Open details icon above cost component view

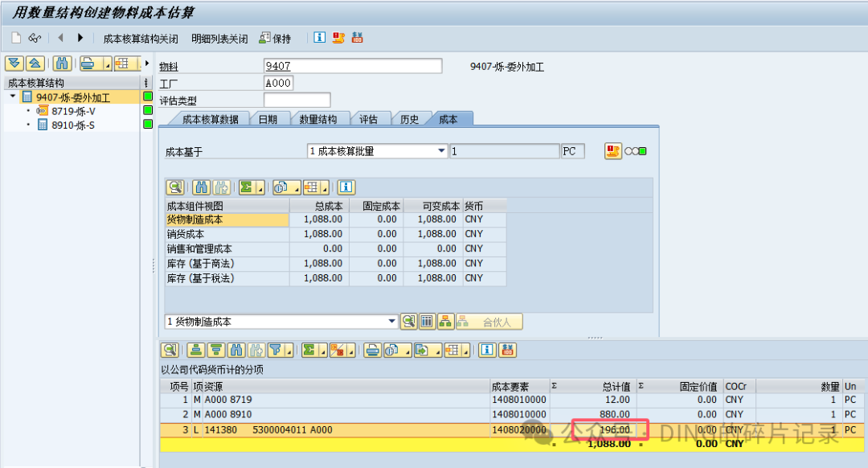point(175,187)
